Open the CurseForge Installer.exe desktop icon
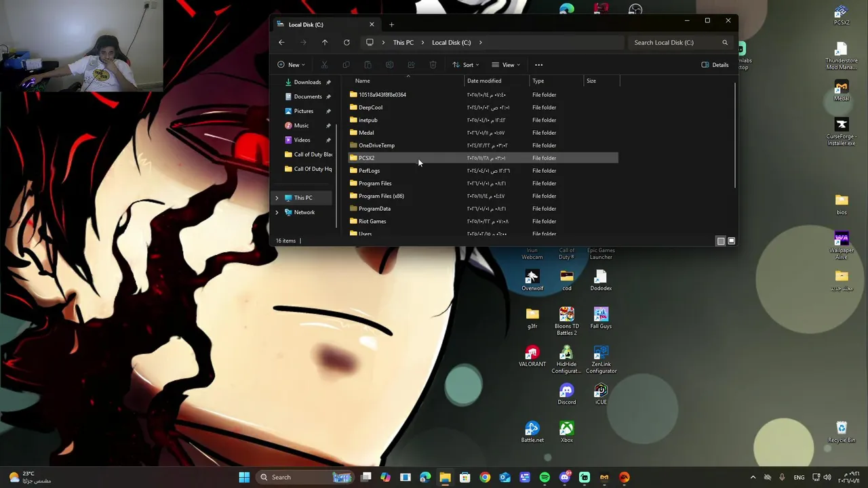The width and height of the screenshot is (868, 488). (x=842, y=131)
